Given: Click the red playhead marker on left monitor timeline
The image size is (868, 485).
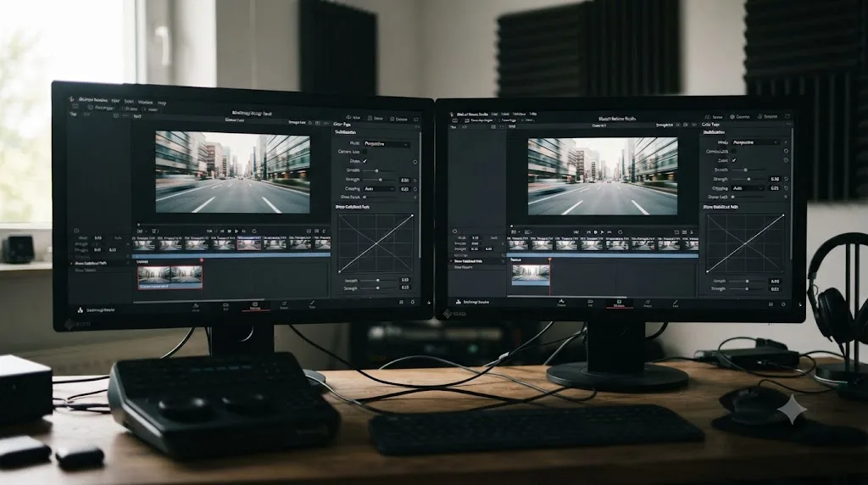Looking at the screenshot, I should click(x=202, y=259).
